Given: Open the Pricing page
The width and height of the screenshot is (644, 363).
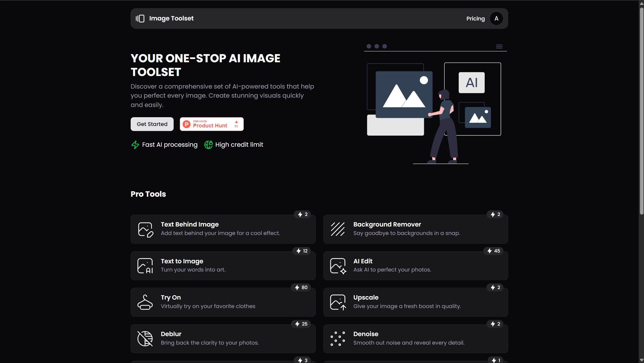Looking at the screenshot, I should [x=475, y=18].
